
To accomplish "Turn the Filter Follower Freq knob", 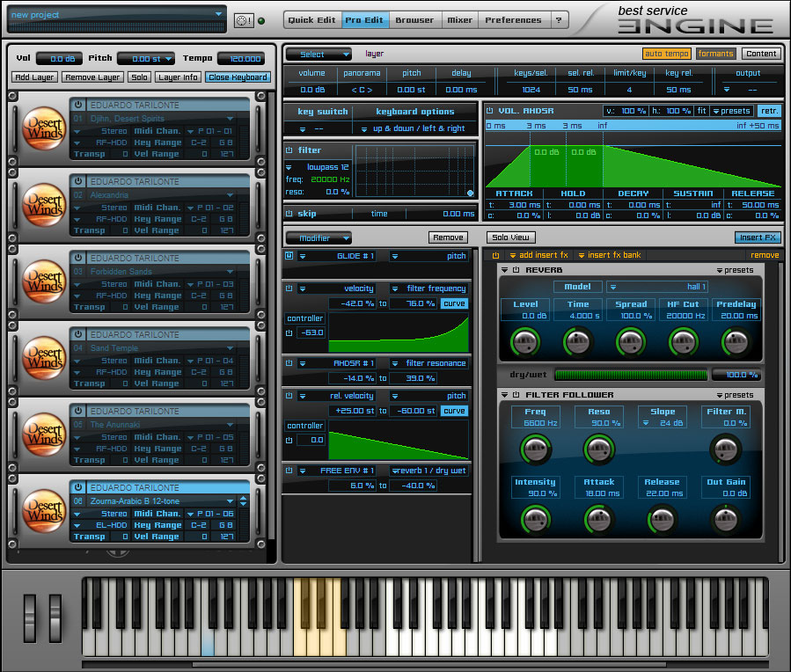I will tap(536, 449).
